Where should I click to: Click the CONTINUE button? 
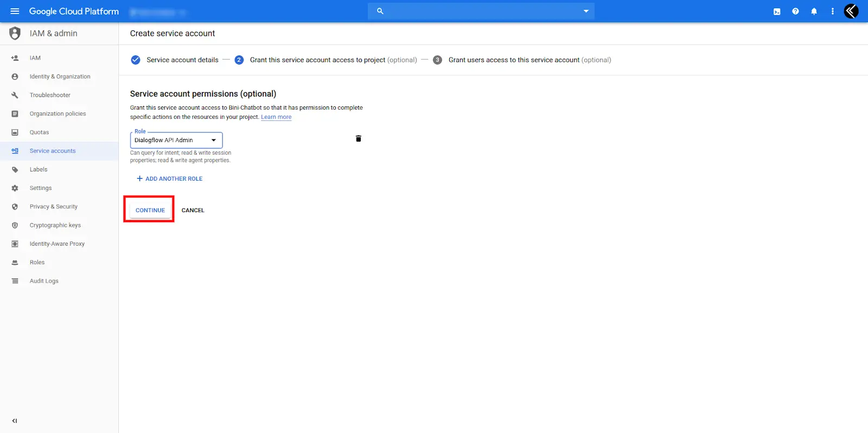tap(150, 210)
